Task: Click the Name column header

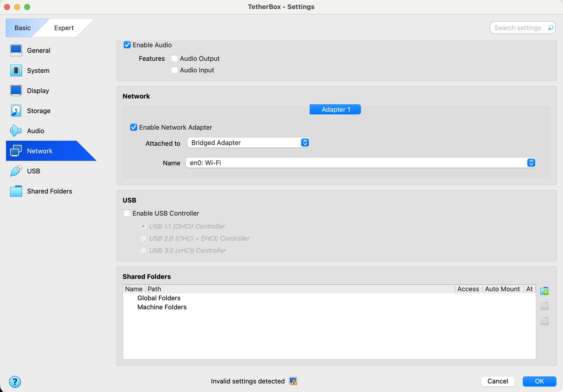Action: click(x=134, y=289)
